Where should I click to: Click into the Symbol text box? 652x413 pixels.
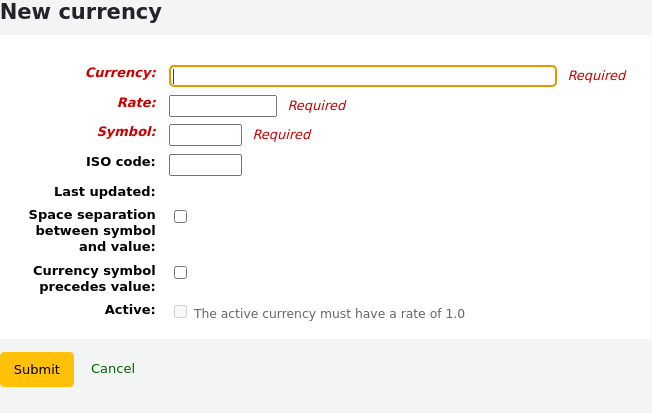coord(205,135)
